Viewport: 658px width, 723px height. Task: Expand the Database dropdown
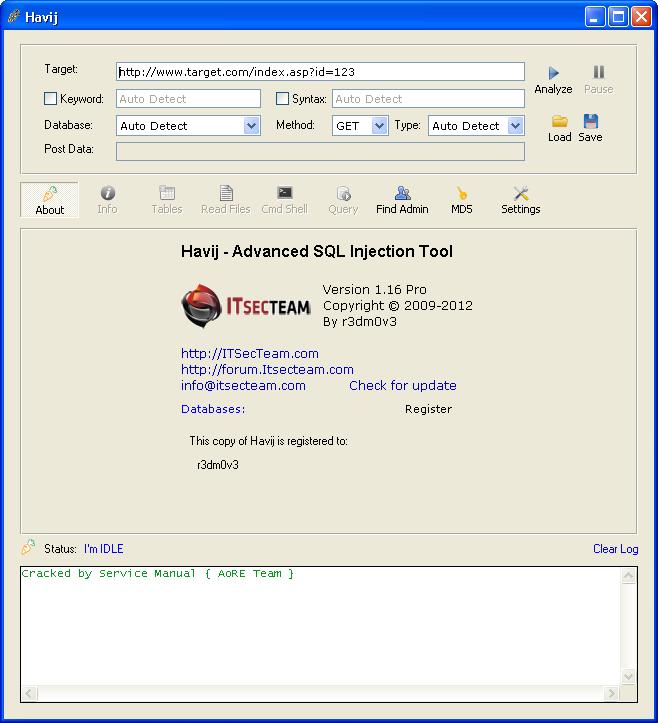(x=251, y=126)
